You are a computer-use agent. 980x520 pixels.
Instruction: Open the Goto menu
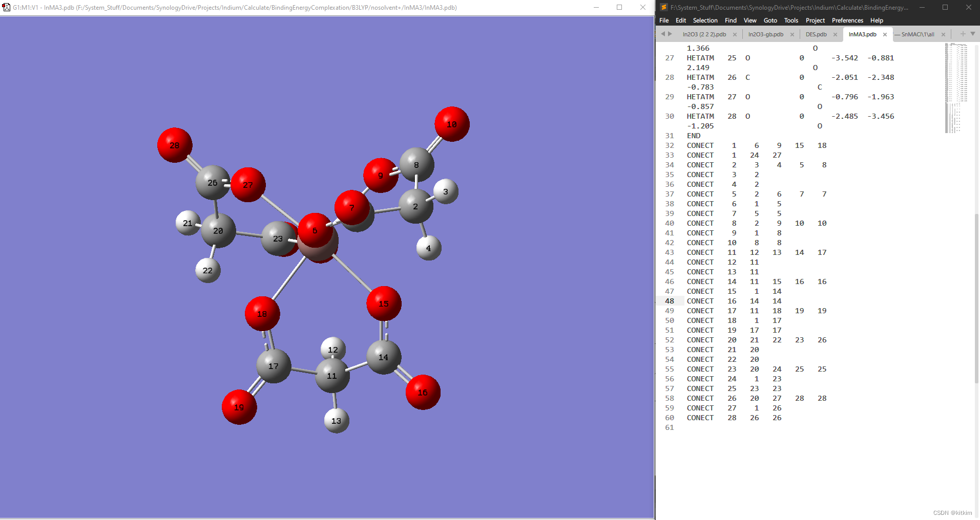point(770,20)
